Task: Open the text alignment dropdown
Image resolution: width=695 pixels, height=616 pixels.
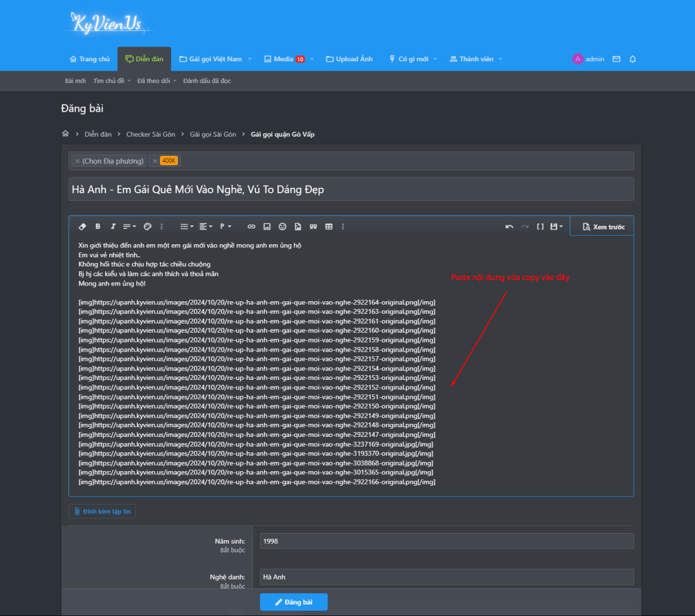Action: pyautogui.click(x=206, y=226)
